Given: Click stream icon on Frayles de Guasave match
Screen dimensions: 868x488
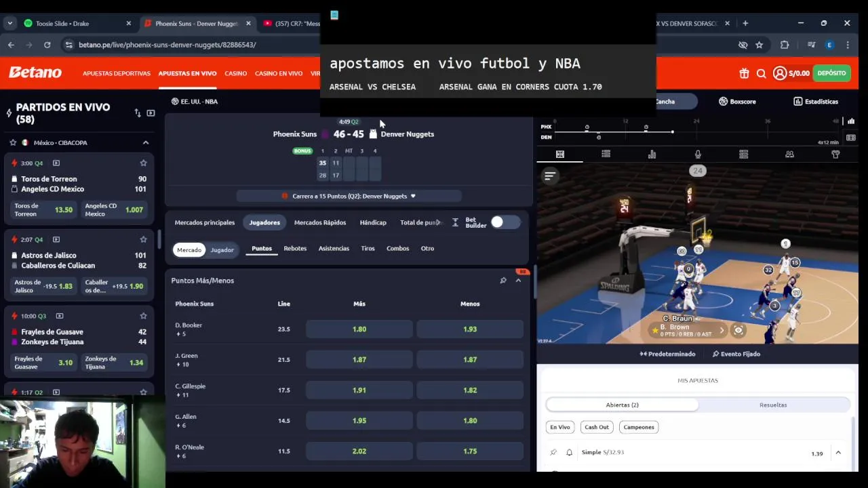Looking at the screenshot, I should coord(60,316).
